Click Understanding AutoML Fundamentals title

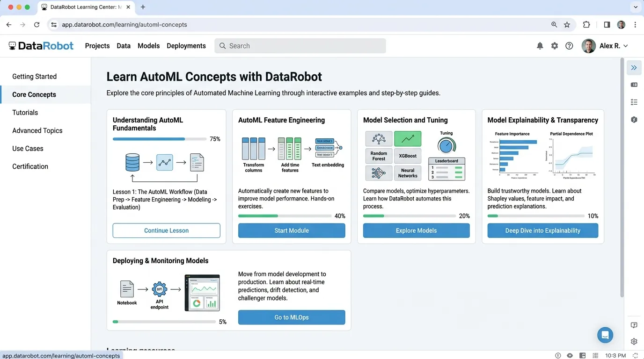pos(148,124)
